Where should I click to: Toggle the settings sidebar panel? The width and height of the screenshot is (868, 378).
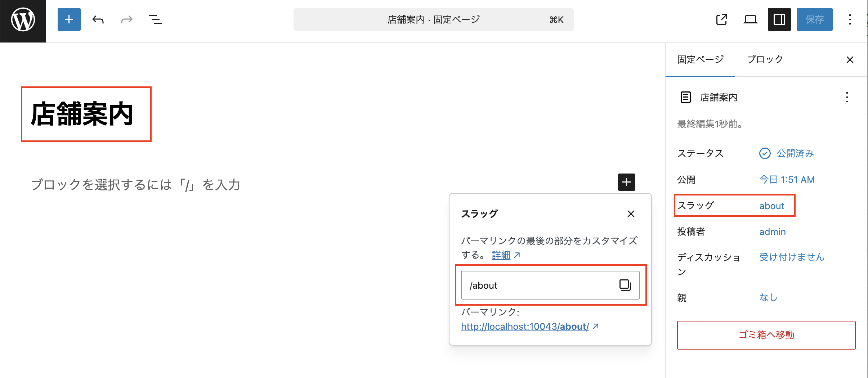pos(779,19)
